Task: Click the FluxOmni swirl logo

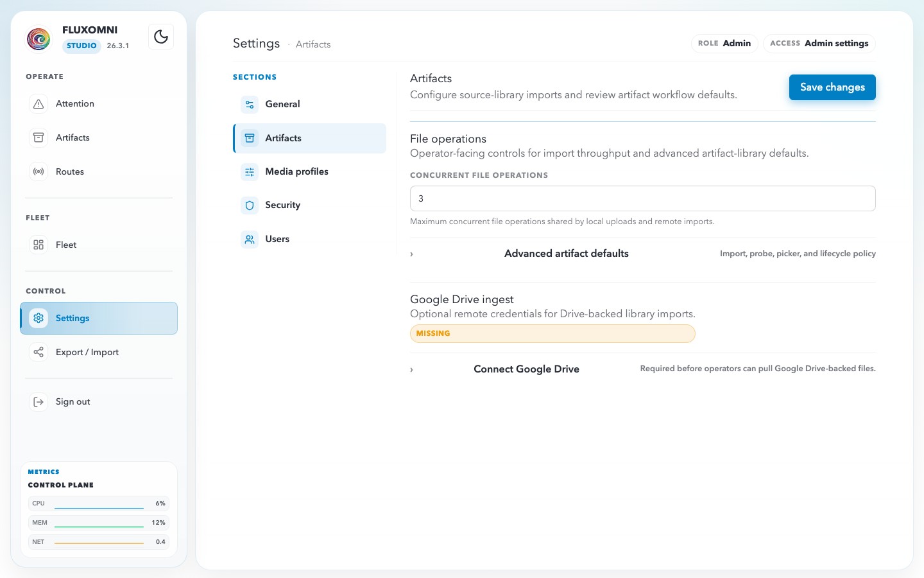Action: (38, 39)
